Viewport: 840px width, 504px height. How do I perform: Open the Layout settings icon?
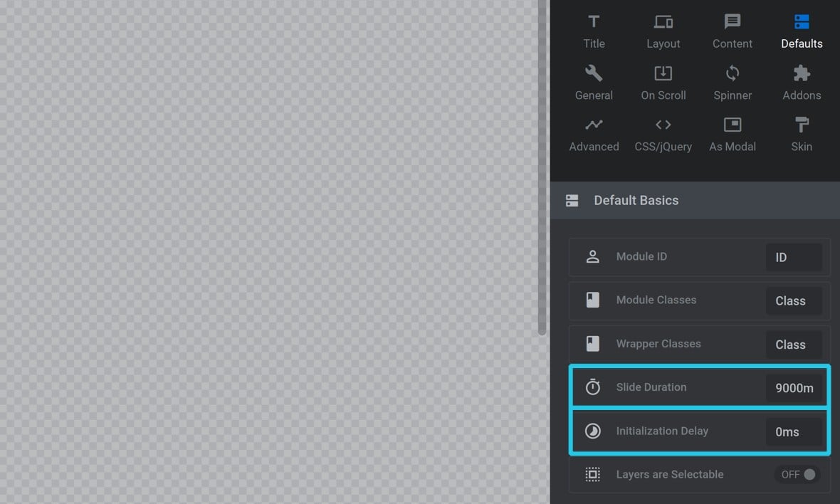pyautogui.click(x=663, y=22)
